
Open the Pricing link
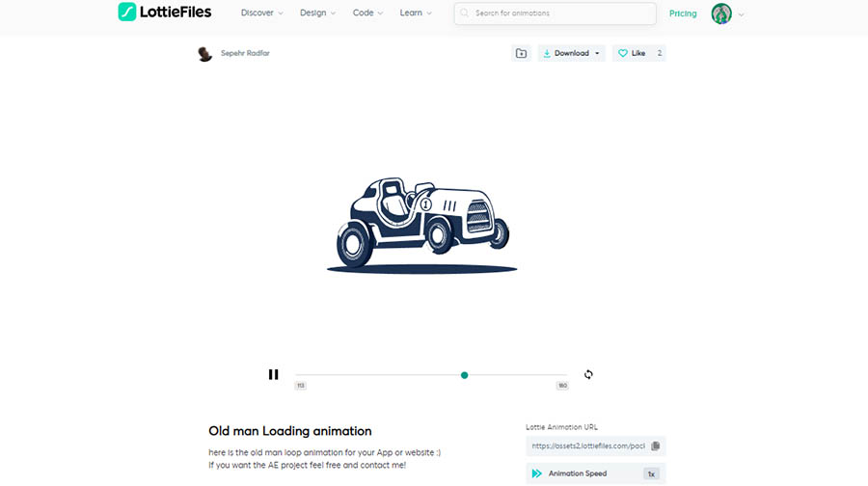point(683,13)
